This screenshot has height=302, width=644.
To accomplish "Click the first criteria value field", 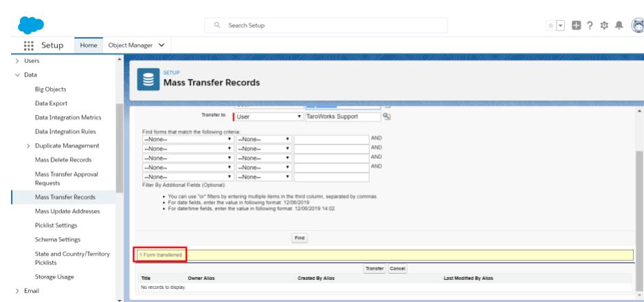I will pos(331,139).
